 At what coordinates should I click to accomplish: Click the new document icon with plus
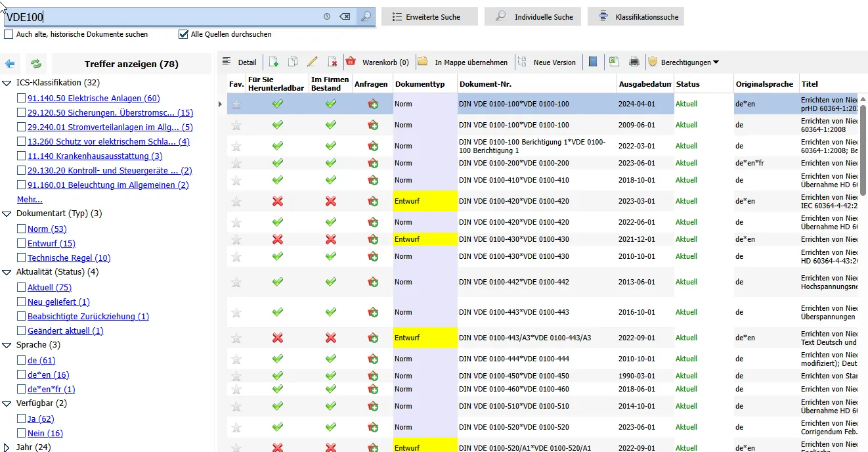274,62
